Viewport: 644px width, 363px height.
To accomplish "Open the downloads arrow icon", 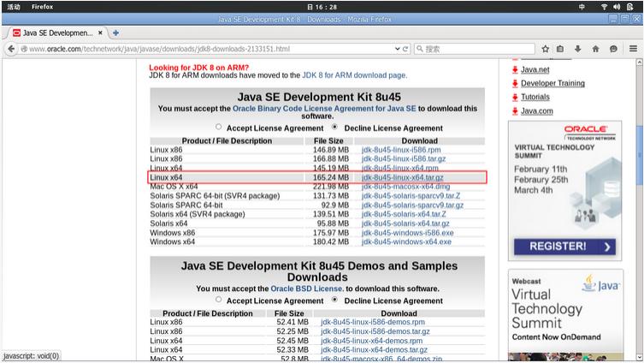I will click(x=577, y=49).
